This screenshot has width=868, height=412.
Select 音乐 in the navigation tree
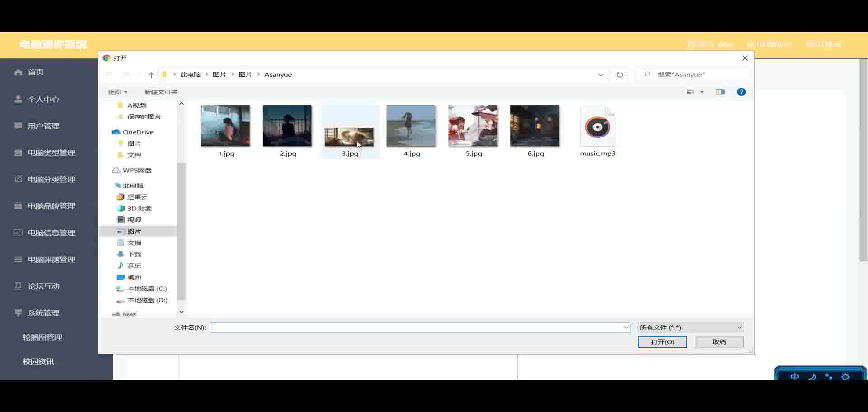134,266
